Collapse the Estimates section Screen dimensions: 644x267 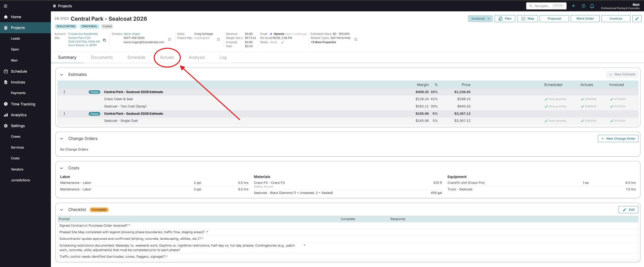(61, 75)
